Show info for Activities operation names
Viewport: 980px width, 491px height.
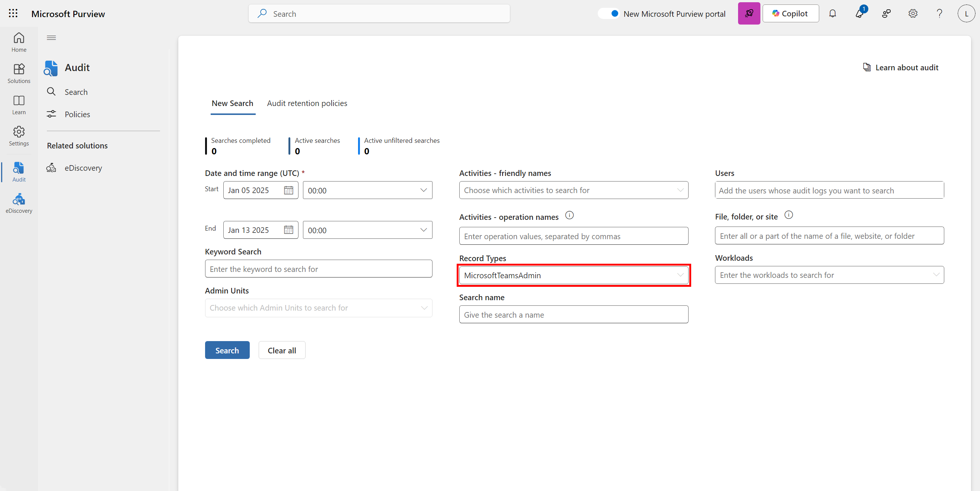point(569,216)
